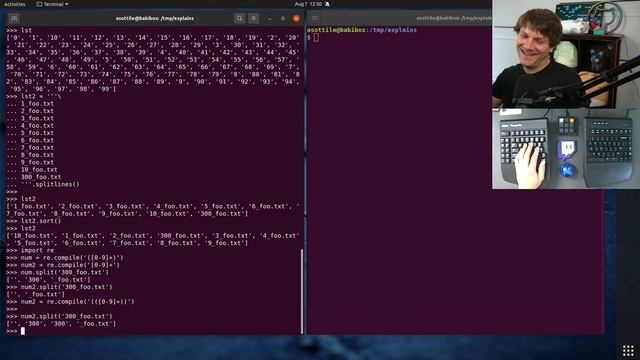Open a new tab in the right terminal
The height and width of the screenshot is (360, 640).
point(315,18)
